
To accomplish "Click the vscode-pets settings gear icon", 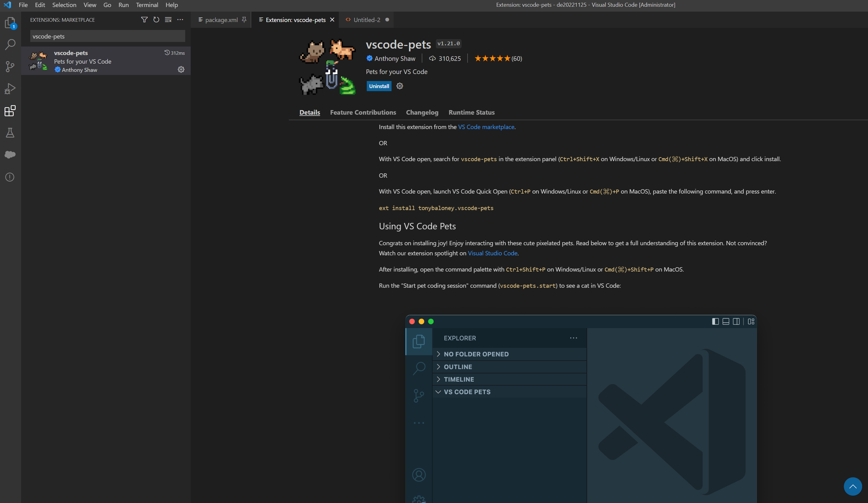I will (x=181, y=69).
